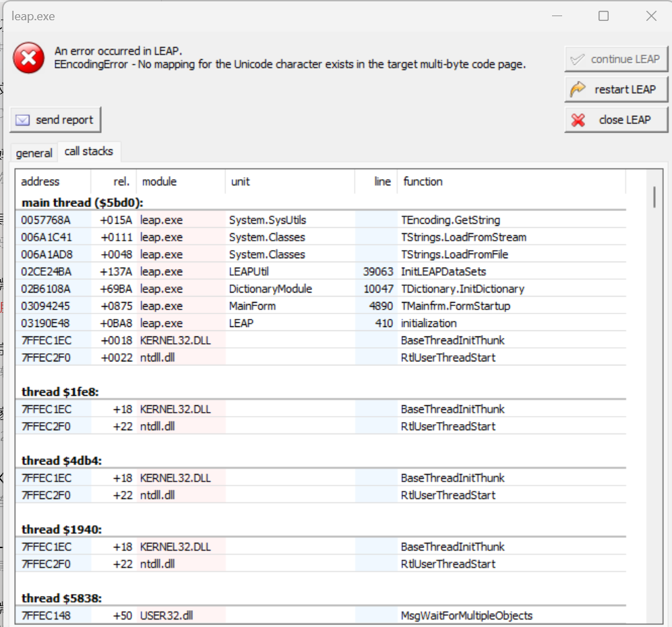This screenshot has height=627, width=672.
Task: Switch to the general tab
Action: [x=34, y=153]
